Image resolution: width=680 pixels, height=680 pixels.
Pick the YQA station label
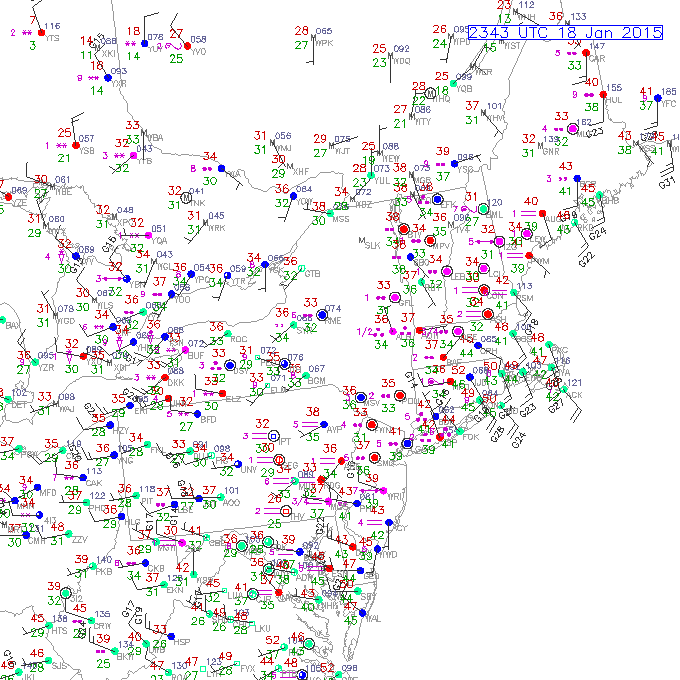[x=160, y=241]
